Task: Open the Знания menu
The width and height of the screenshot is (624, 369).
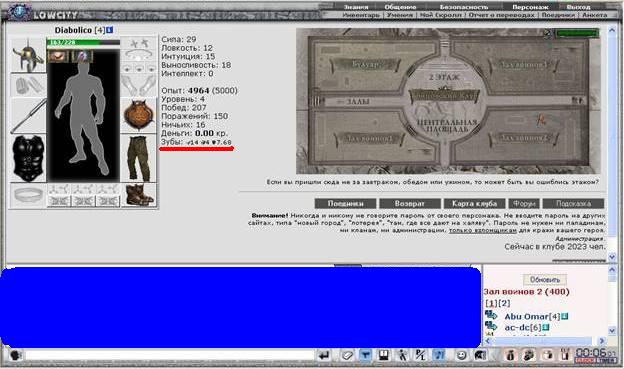Action: coord(356,7)
